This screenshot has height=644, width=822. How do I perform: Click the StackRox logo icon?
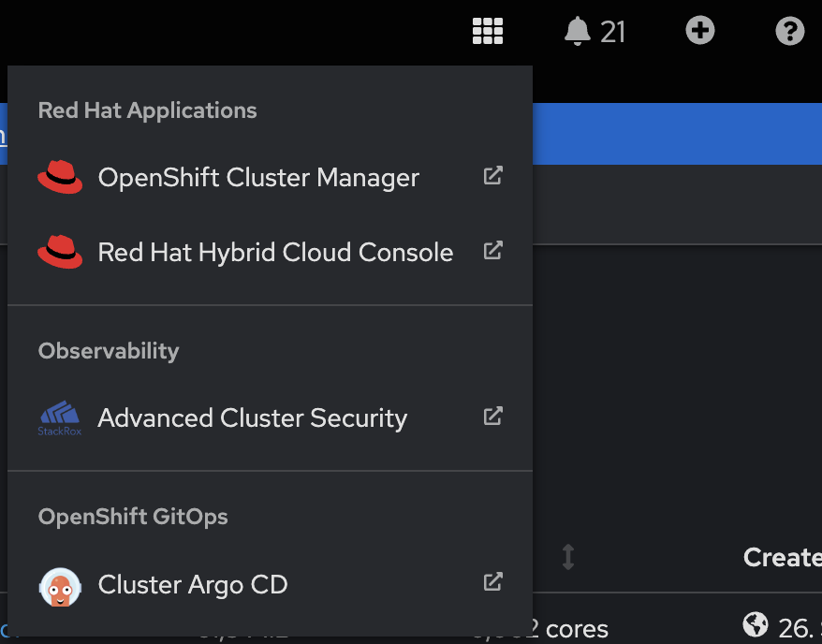tap(60, 418)
